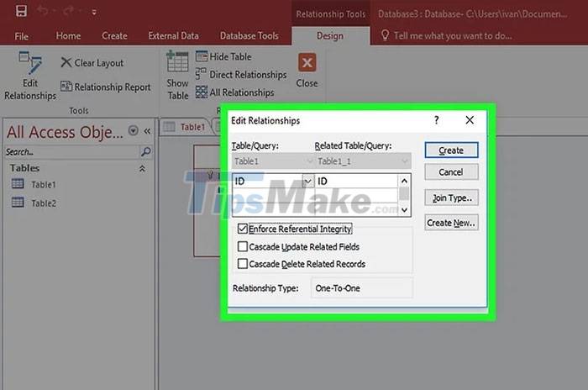588x390 pixels.
Task: Click the Create button
Action: (x=451, y=150)
